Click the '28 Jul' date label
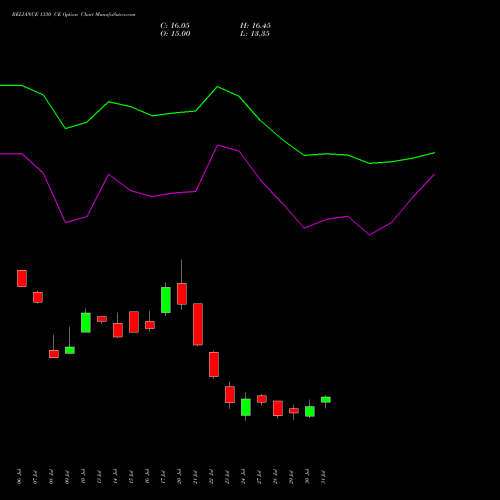The width and height of the screenshot is (500, 500). pos(275,476)
